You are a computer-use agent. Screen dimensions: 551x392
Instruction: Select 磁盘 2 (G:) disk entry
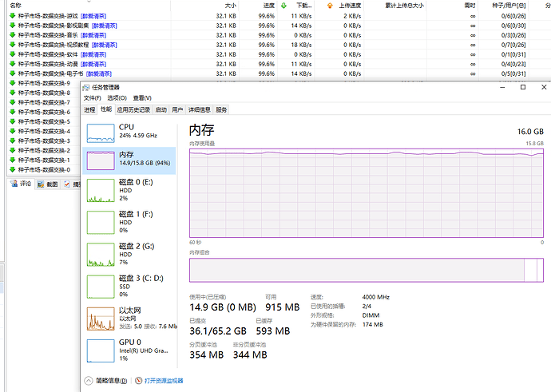129,254
